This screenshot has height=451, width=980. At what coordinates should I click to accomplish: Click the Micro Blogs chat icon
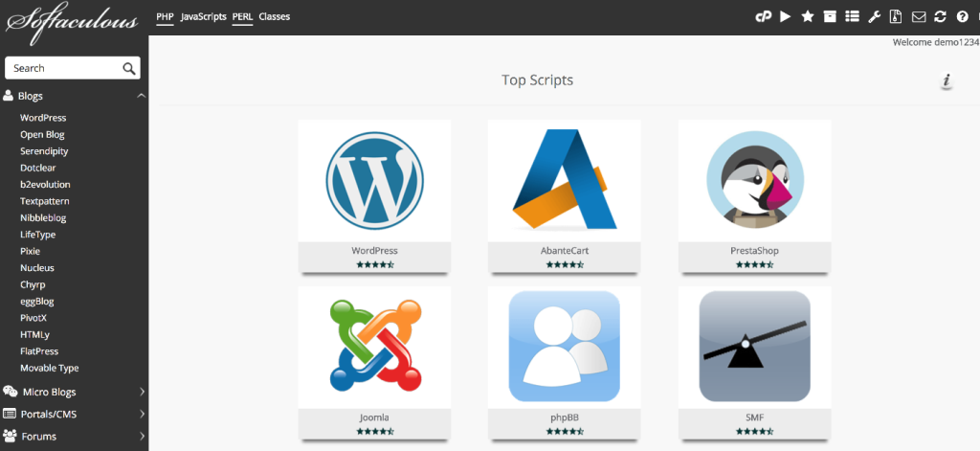[10, 392]
